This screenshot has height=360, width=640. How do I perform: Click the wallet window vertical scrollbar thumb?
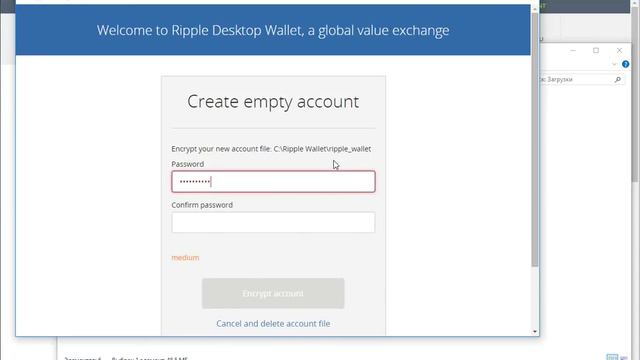[535, 140]
